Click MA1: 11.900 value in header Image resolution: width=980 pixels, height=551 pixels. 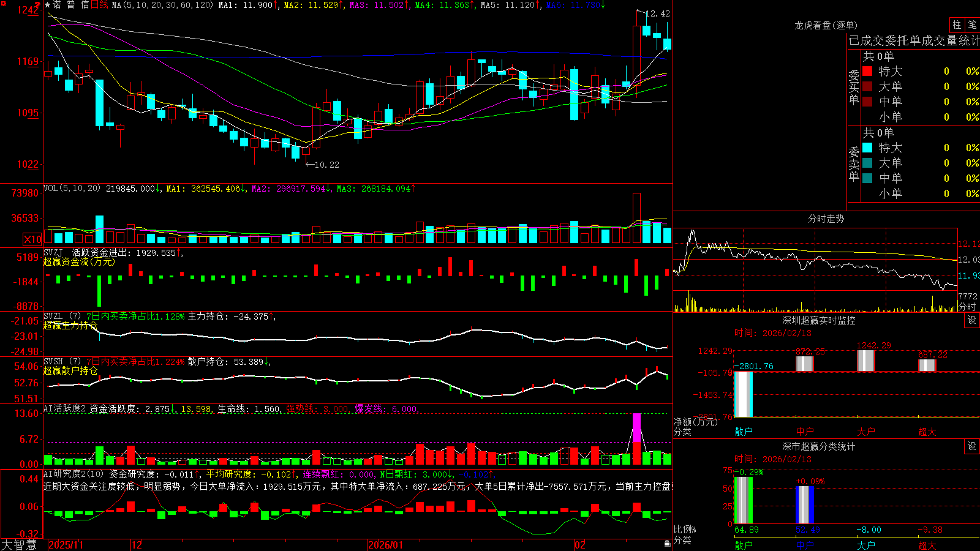click(247, 5)
